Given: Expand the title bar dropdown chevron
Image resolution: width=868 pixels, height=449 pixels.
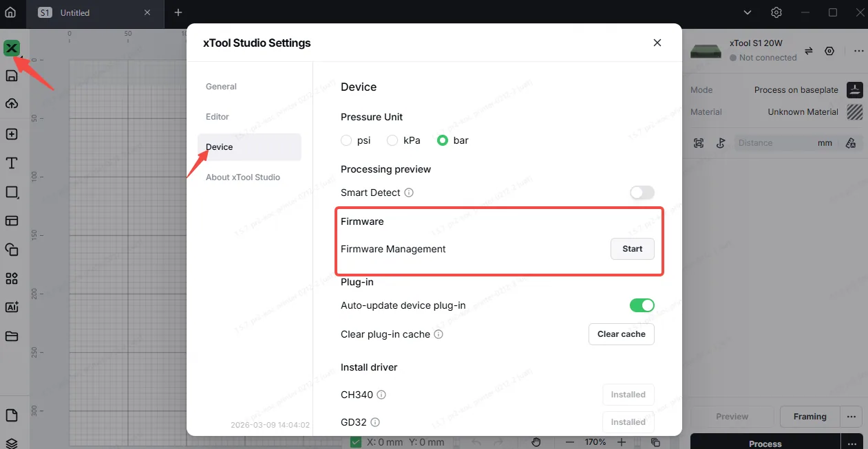Looking at the screenshot, I should click(x=749, y=12).
